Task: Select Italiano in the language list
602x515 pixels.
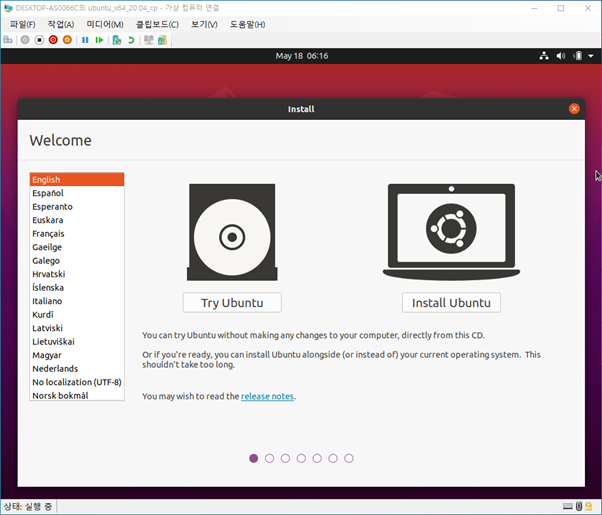Action: [x=77, y=301]
